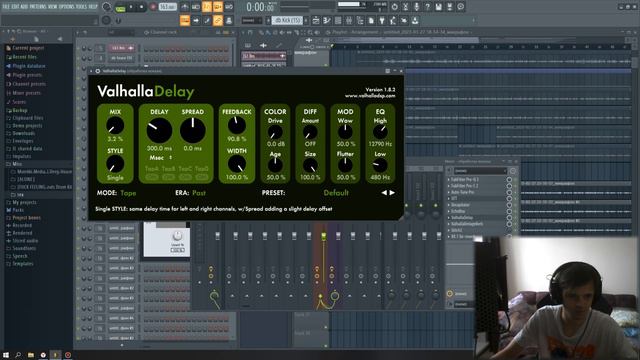Toggle the metronome icon in toolbar
This screenshot has width=640, height=360.
[185, 7]
